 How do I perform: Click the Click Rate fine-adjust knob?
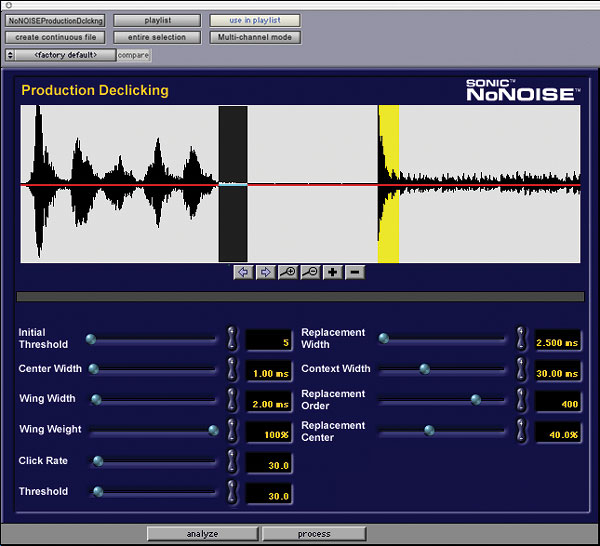232,461
